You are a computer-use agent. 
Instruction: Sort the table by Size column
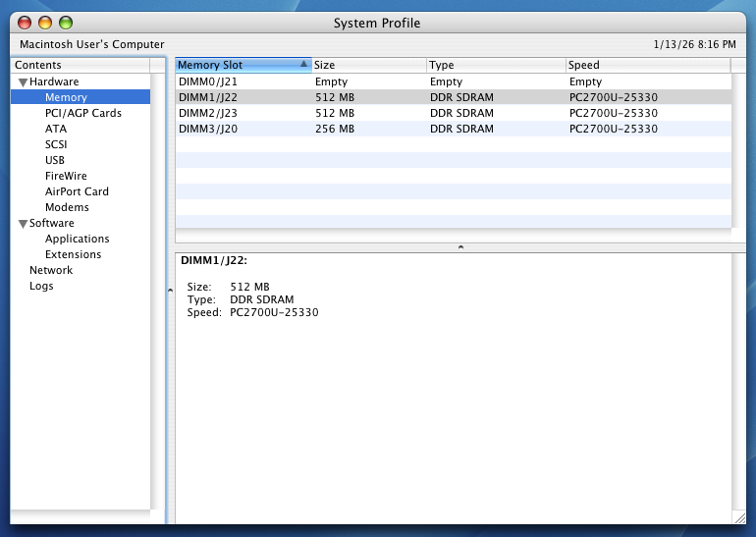tap(369, 65)
